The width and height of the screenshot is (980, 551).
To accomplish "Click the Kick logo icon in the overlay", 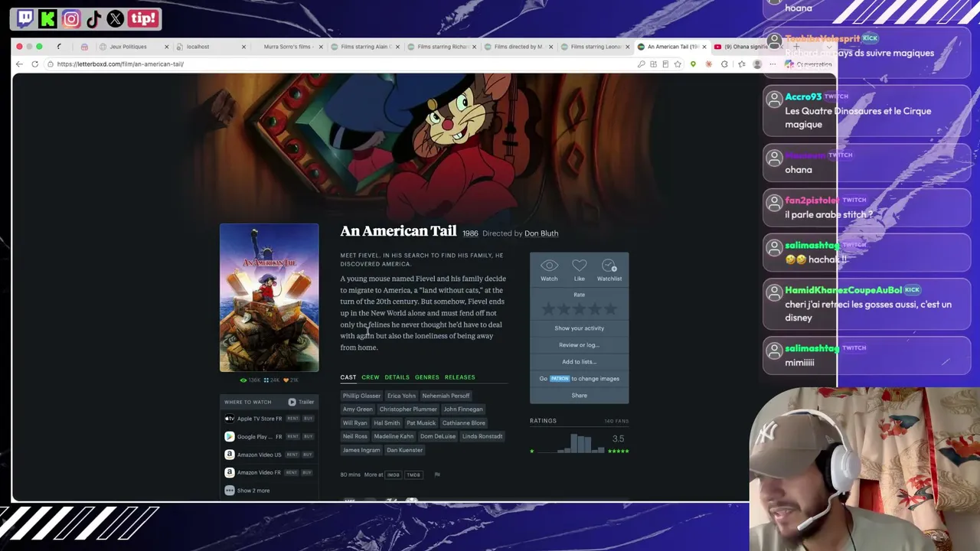I will pyautogui.click(x=47, y=19).
